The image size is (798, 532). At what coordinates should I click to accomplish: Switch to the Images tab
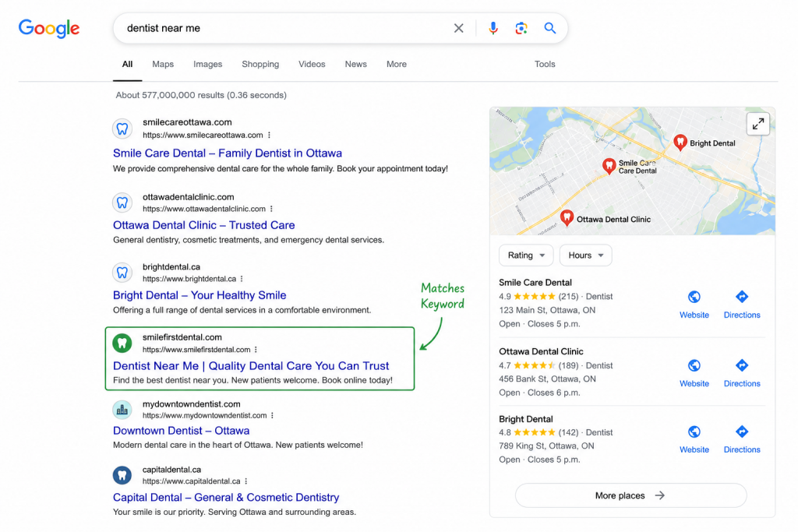coord(207,64)
